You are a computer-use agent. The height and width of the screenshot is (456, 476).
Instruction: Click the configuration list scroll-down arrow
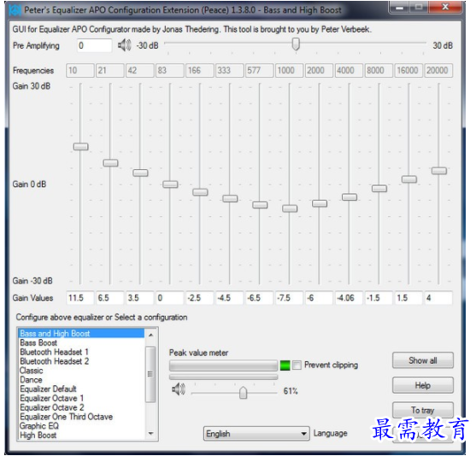pyautogui.click(x=150, y=434)
